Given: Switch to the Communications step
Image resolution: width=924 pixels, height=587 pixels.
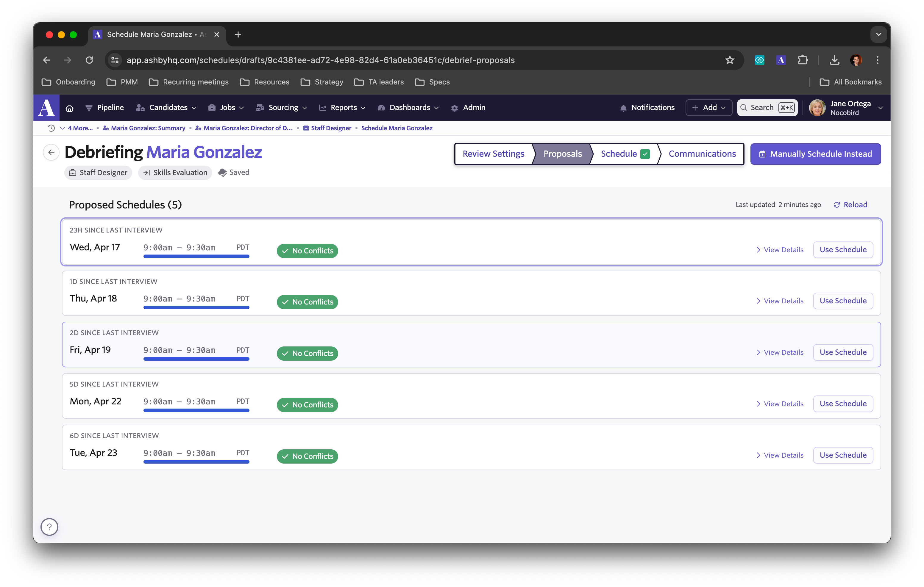Looking at the screenshot, I should point(702,154).
